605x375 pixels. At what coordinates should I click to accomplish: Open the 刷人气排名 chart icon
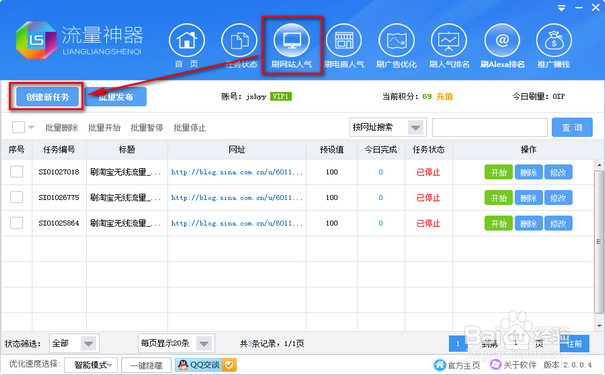(449, 40)
